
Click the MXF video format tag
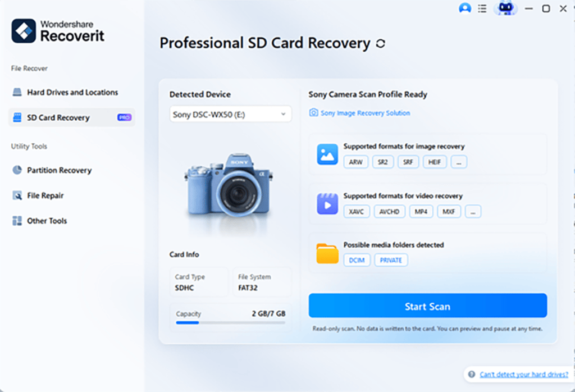tap(449, 212)
